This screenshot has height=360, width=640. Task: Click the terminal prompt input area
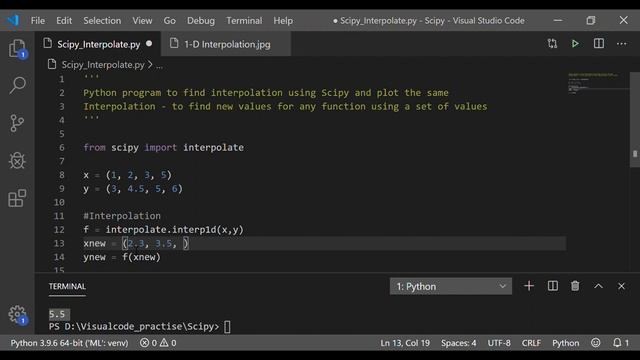pos(227,327)
